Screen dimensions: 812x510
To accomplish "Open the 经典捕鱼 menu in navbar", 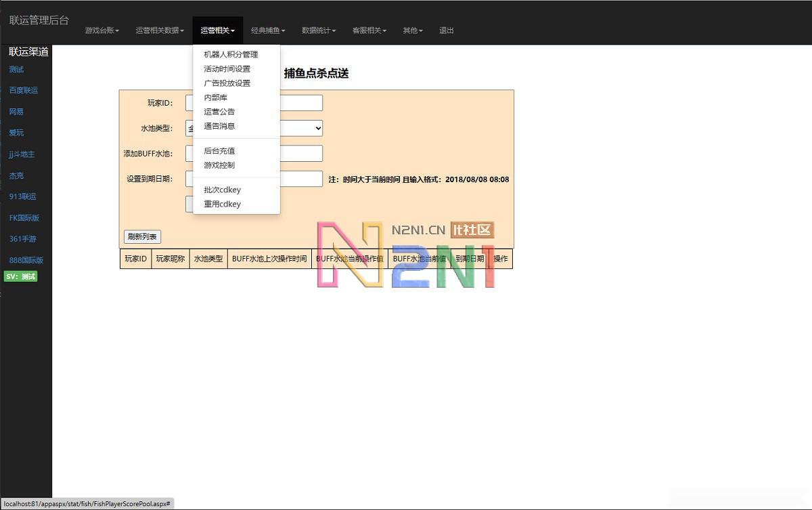I will coord(268,30).
